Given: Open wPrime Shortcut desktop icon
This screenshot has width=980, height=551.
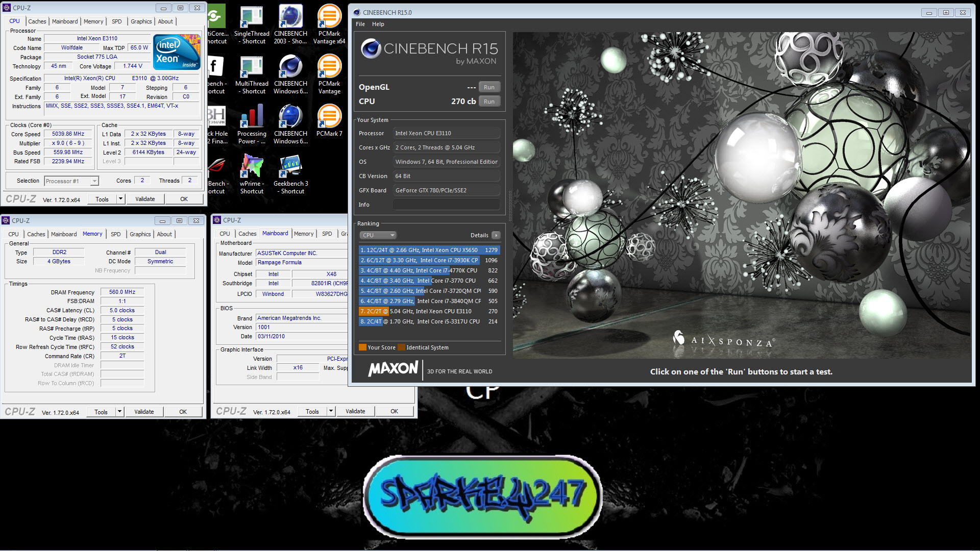Looking at the screenshot, I should (252, 174).
